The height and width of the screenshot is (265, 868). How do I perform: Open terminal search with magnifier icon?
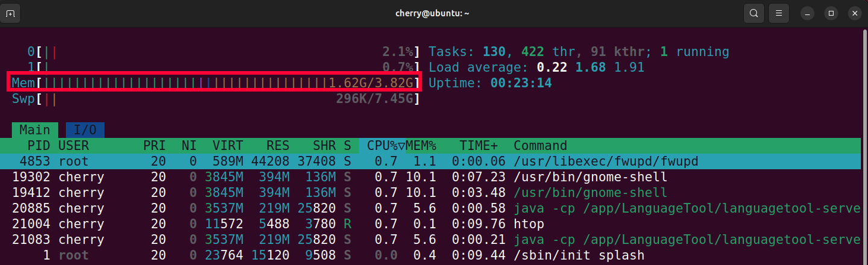pyautogui.click(x=753, y=13)
